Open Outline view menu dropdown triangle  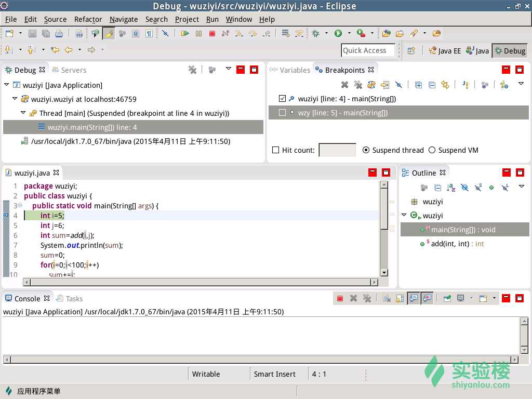(x=522, y=187)
